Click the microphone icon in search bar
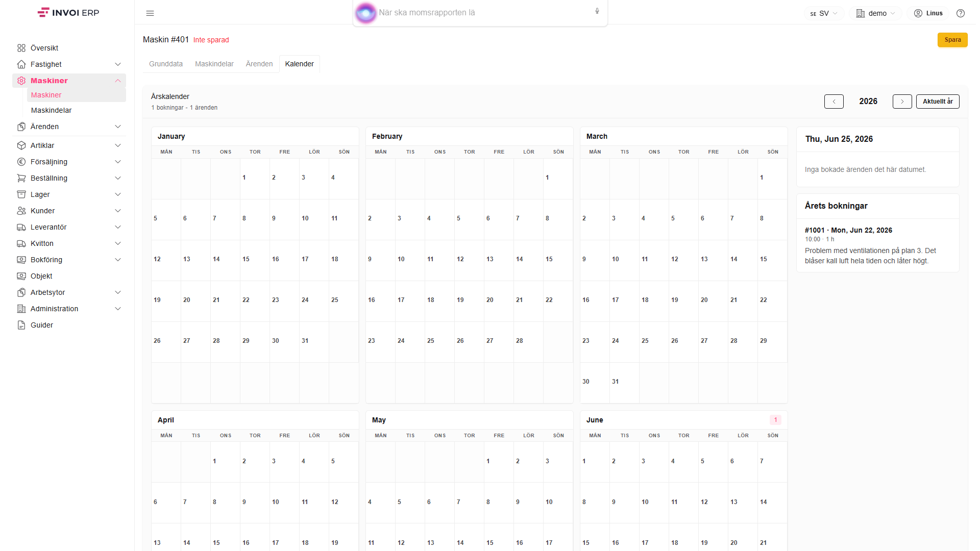The width and height of the screenshot is (980, 551). [x=597, y=11]
